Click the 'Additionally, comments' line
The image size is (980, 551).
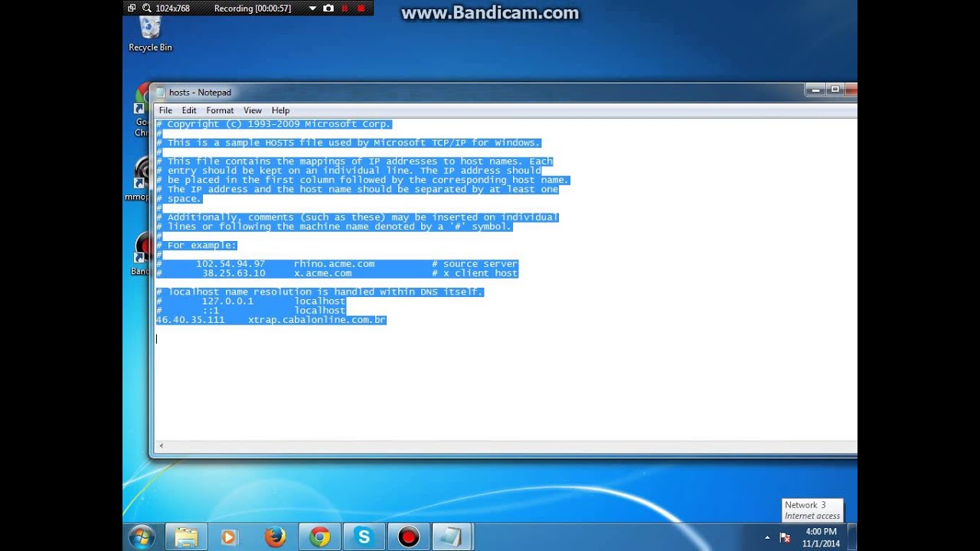(x=358, y=217)
